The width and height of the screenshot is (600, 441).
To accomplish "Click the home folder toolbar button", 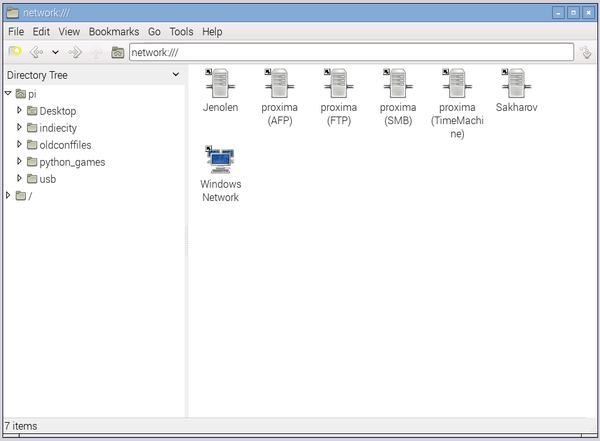I will tap(117, 52).
